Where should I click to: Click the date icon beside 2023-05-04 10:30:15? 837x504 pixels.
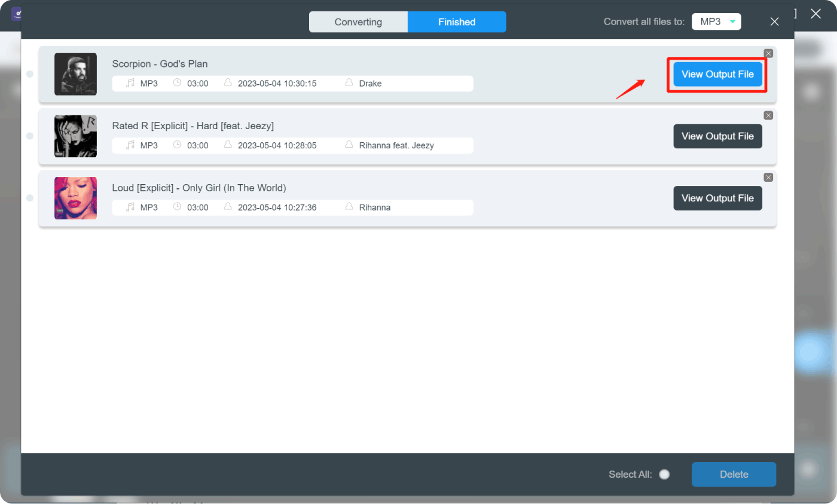[x=228, y=83]
